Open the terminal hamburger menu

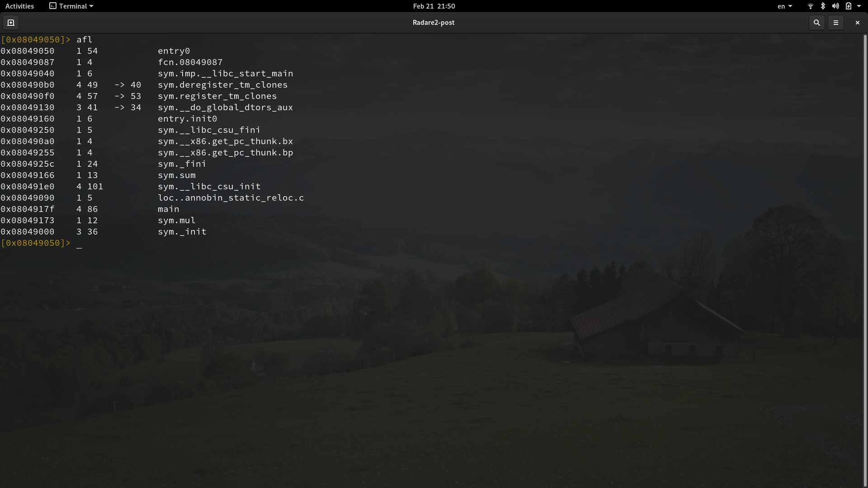click(835, 23)
